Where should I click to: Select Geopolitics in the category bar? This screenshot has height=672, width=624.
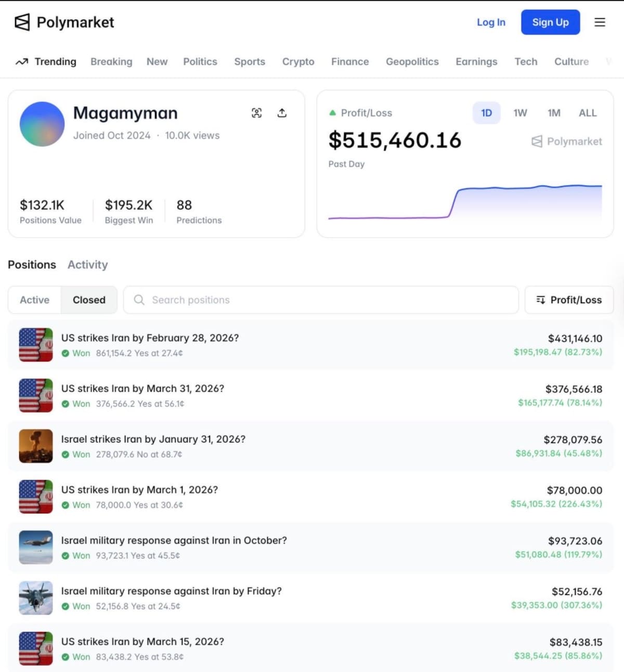pos(412,61)
